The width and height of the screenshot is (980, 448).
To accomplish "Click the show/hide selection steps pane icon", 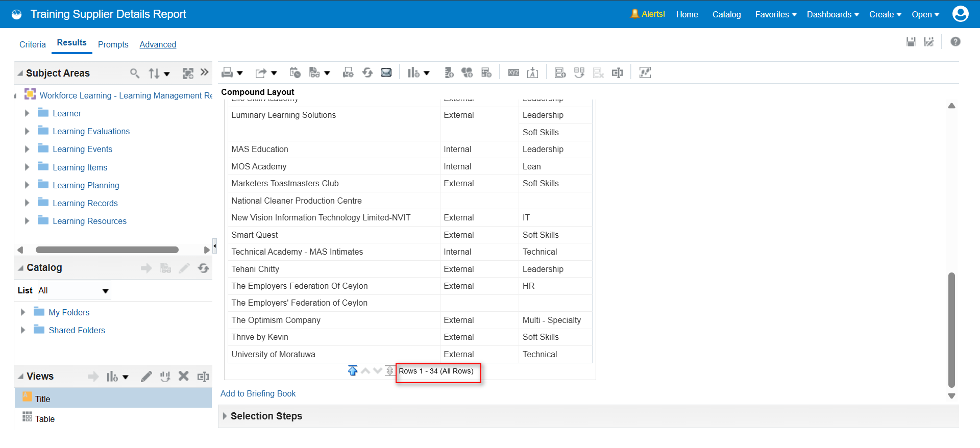I will point(645,73).
